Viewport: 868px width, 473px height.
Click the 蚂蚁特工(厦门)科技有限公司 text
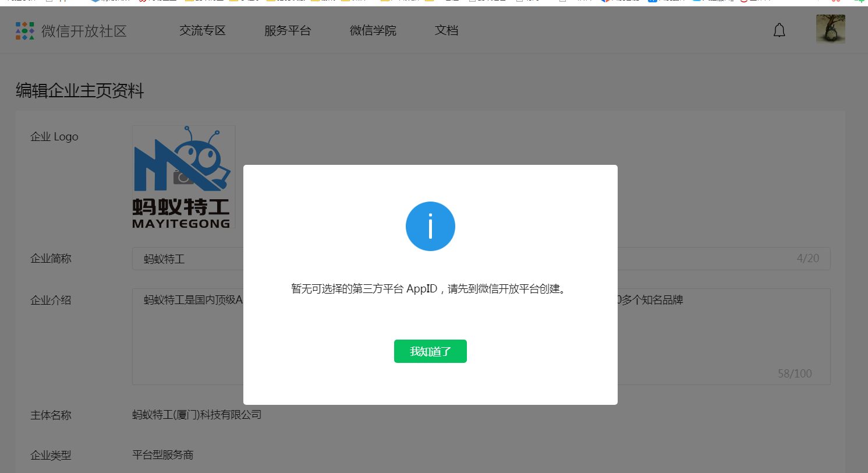(x=197, y=415)
